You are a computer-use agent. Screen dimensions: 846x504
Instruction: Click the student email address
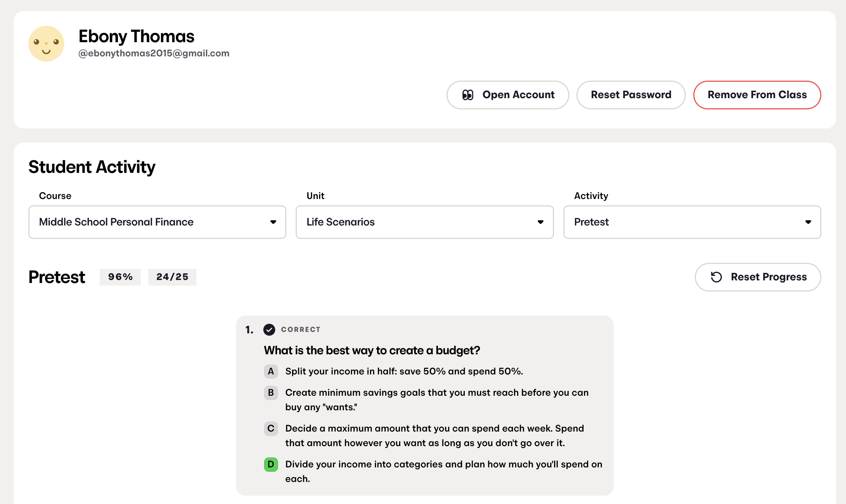tap(154, 53)
